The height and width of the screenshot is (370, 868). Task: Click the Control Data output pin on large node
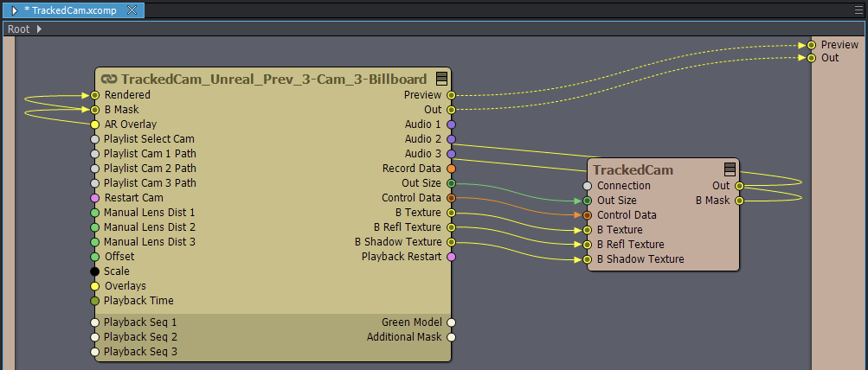(x=451, y=197)
